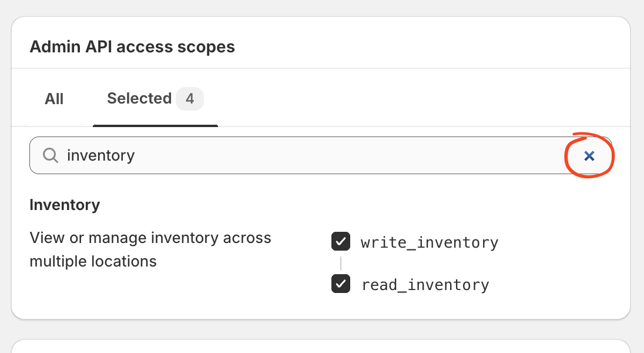
Task: Click the selected count badge showing 4
Action: pyautogui.click(x=190, y=99)
